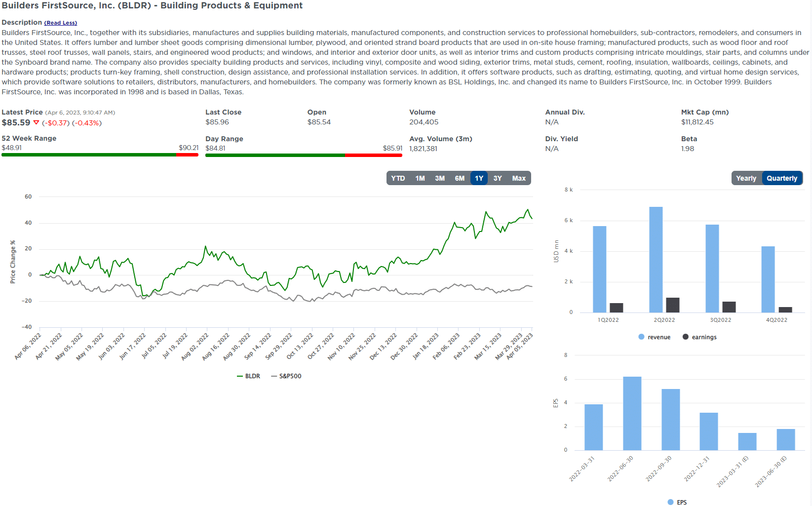Collapse description with Read Less link
The height and width of the screenshot is (506, 812).
(x=60, y=23)
